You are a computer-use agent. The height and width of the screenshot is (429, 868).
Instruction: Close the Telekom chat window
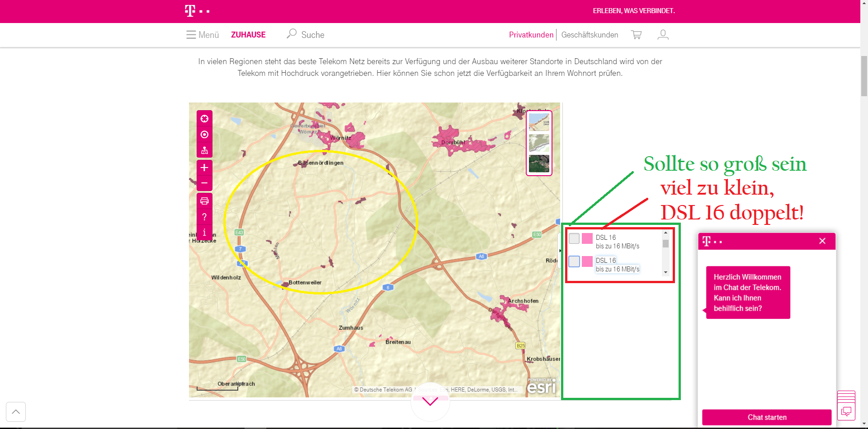[x=822, y=241]
